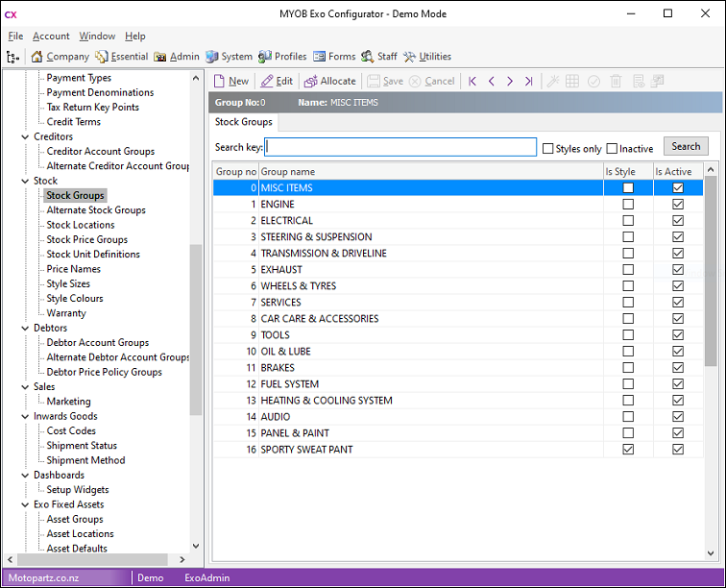
Task: Open Setup Widgets in tree
Action: (x=78, y=490)
